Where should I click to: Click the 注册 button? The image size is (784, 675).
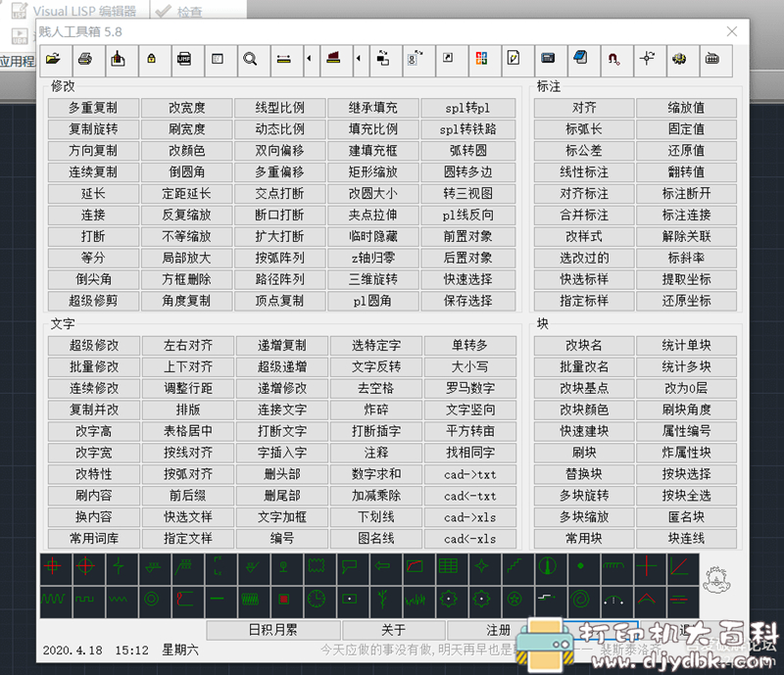[x=498, y=630]
